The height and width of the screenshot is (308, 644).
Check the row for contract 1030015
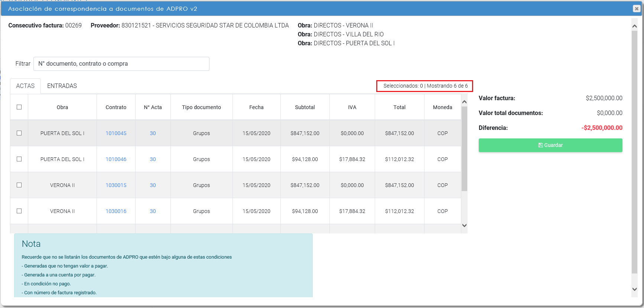click(19, 185)
